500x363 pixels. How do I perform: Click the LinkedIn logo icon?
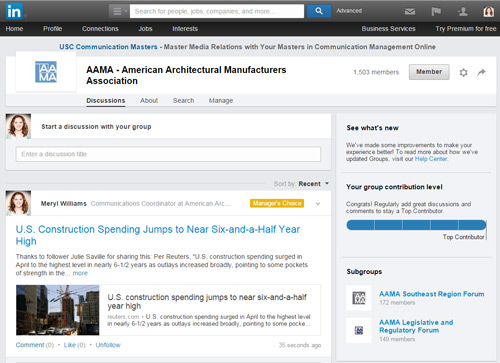tap(14, 11)
